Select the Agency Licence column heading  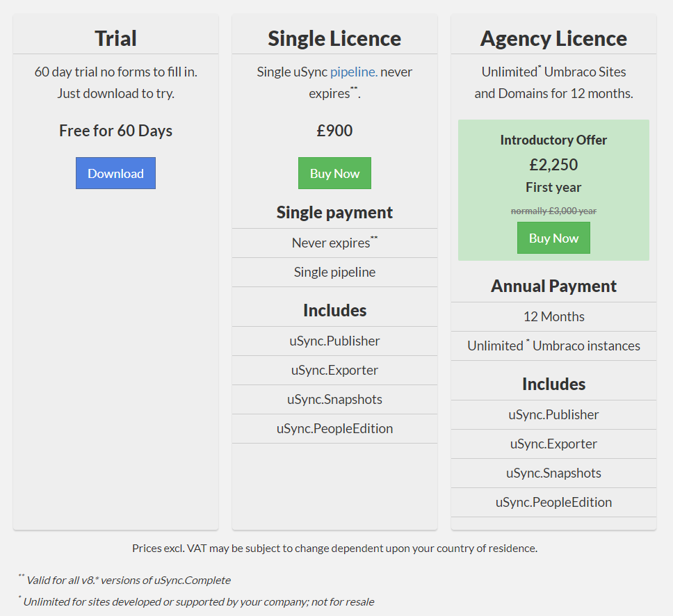pyautogui.click(x=553, y=38)
